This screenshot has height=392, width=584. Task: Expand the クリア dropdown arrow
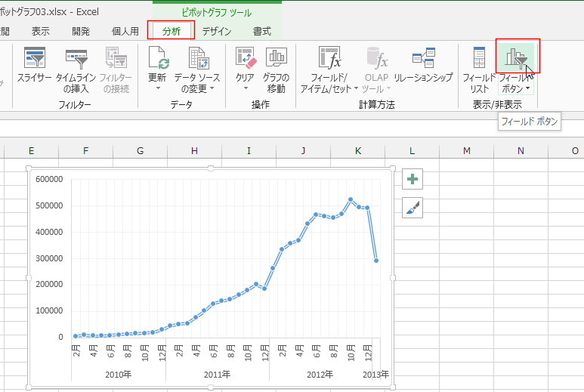(246, 88)
